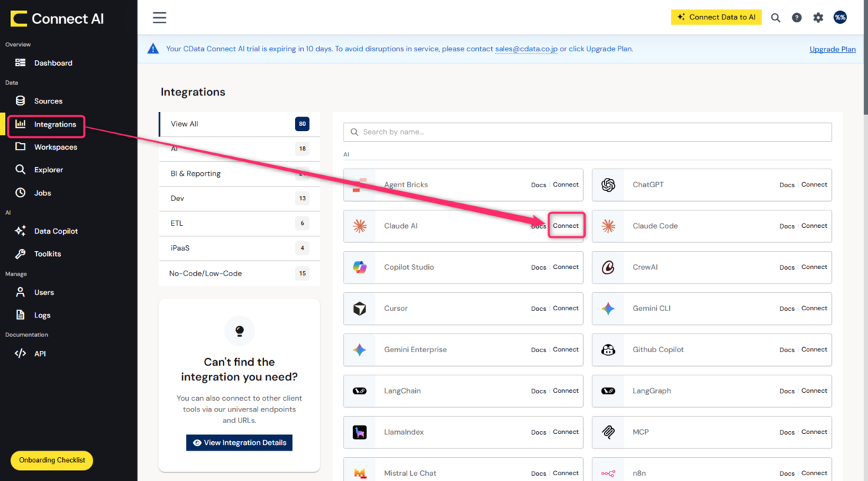The height and width of the screenshot is (481, 868).
Task: Select the ETL category filter
Action: coord(239,224)
